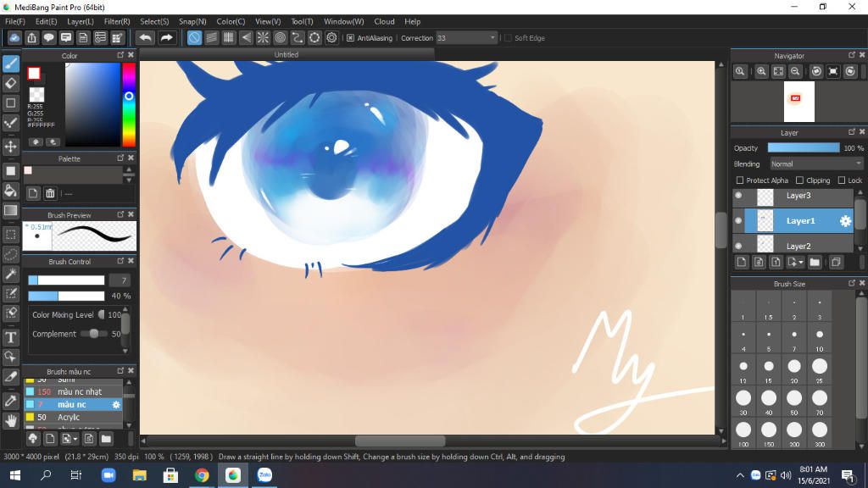Choose brush size 100 preset
868x488 pixels.
[743, 433]
